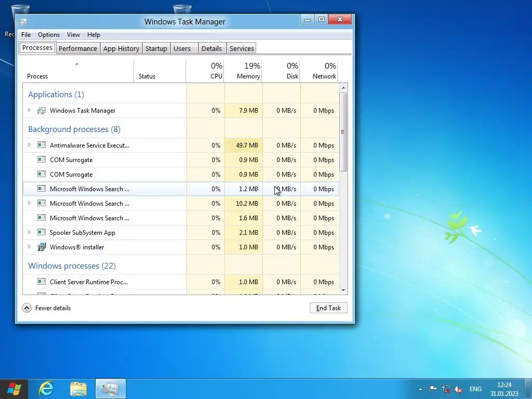The width and height of the screenshot is (532, 399).
Task: Click the scroll up arrow of process list
Action: [x=343, y=88]
